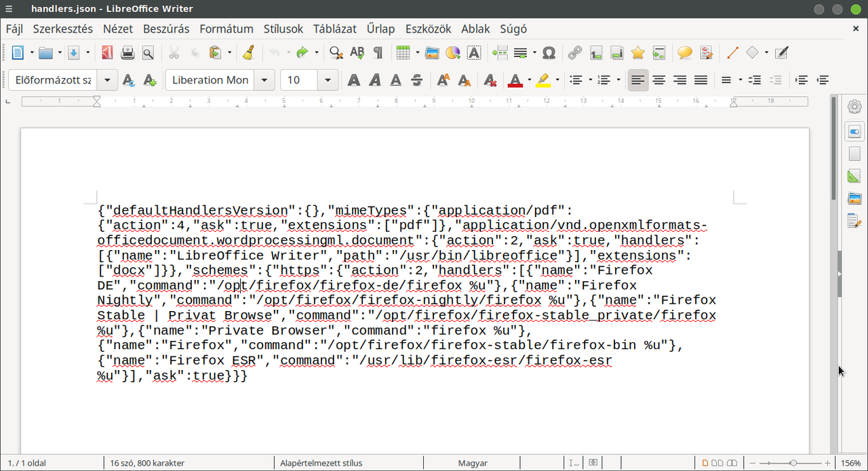Image resolution: width=868 pixels, height=471 pixels.
Task: Insert a hyperlink
Action: pyautogui.click(x=574, y=52)
